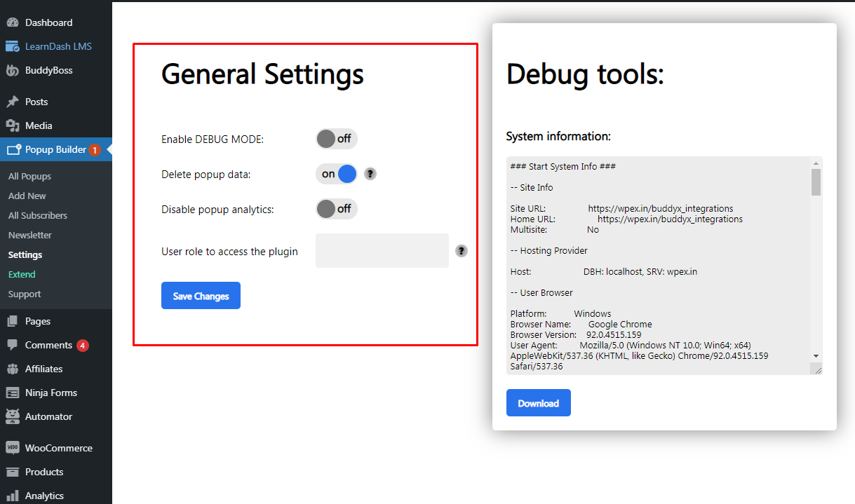Download the system information file
The width and height of the screenshot is (855, 504).
pos(538,402)
